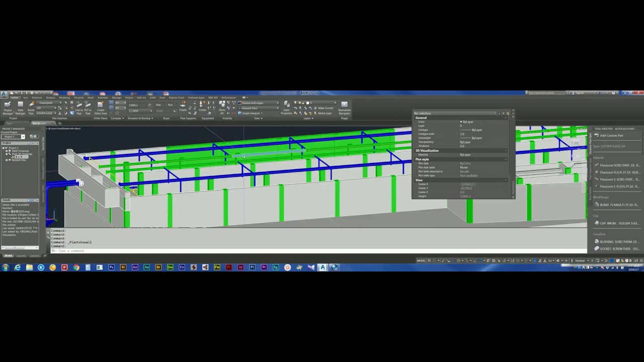The image size is (644, 362).
Task: Open the Navisworks Navigator plugin
Action: pyautogui.click(x=344, y=108)
